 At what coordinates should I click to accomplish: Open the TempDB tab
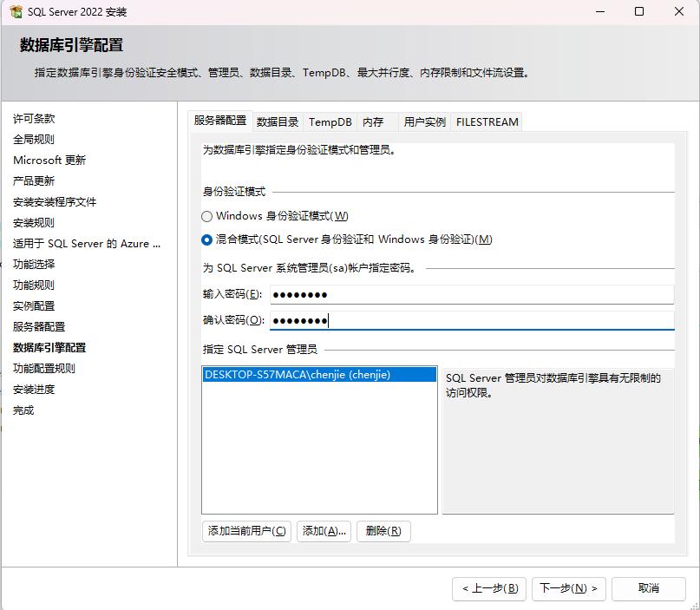[330, 122]
